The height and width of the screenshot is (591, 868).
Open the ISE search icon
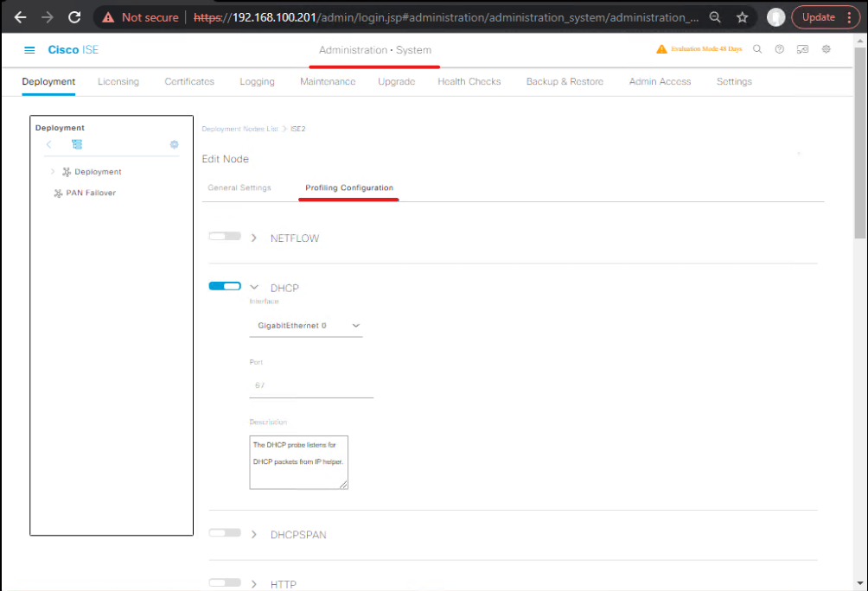757,49
